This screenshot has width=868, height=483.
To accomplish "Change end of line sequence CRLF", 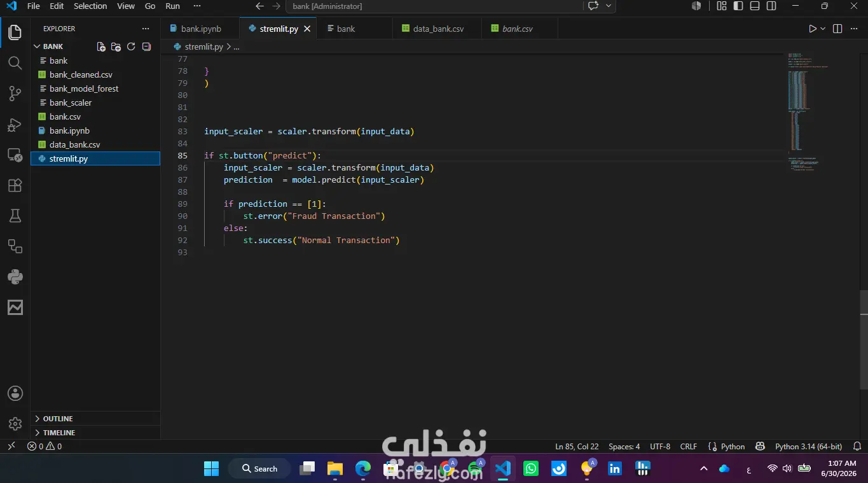I will [x=689, y=446].
